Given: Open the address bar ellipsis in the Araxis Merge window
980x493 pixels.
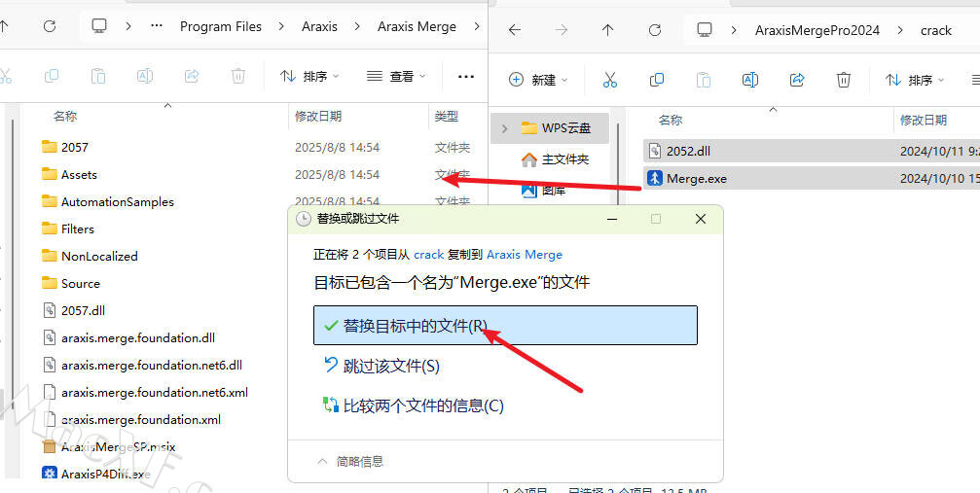Looking at the screenshot, I should pyautogui.click(x=157, y=26).
